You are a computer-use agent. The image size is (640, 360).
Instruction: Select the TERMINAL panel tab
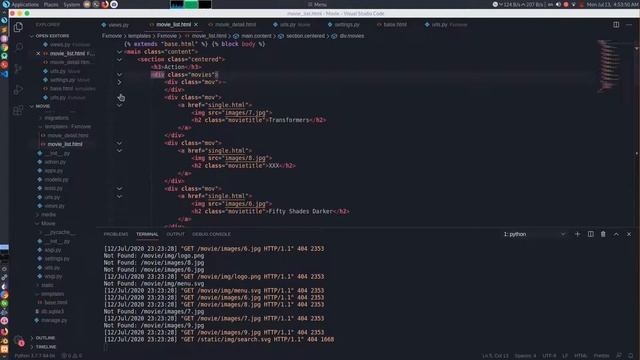147,234
